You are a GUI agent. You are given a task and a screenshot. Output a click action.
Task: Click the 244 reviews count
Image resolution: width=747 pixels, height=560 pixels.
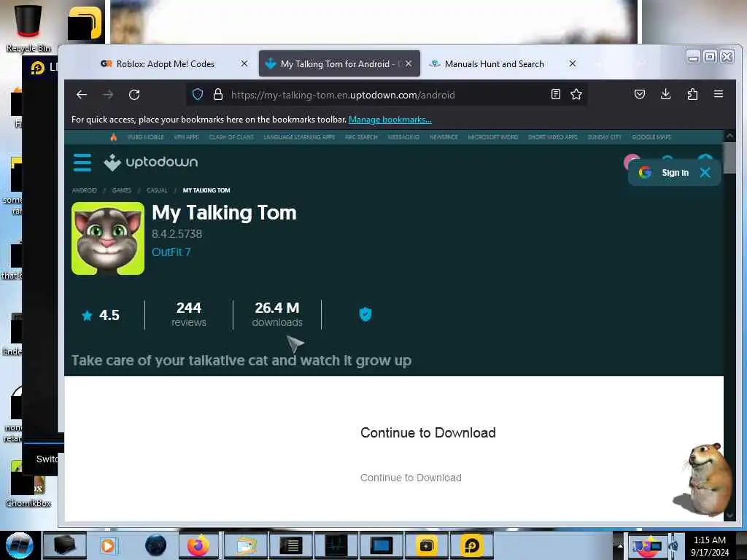click(189, 314)
